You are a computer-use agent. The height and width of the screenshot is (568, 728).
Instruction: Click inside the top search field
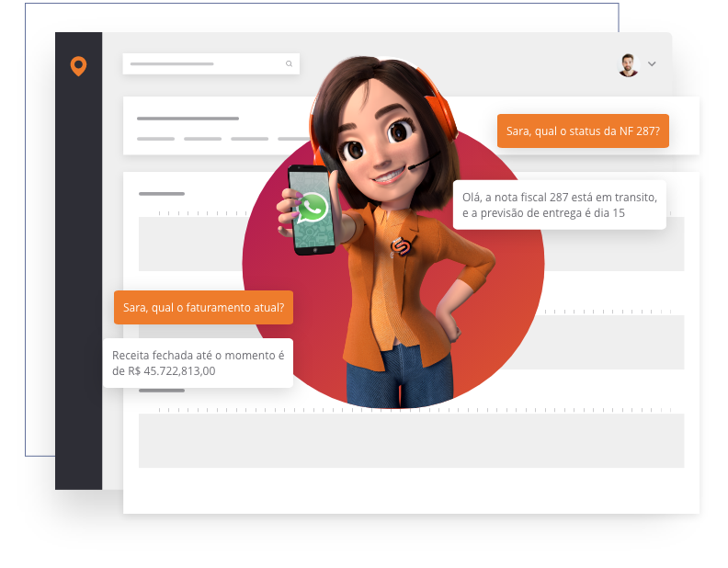pos(210,64)
